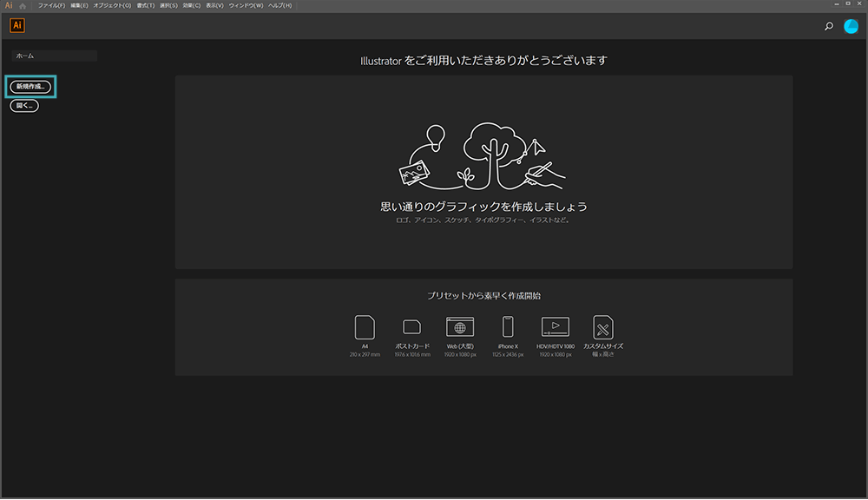Screen dimensions: 868x500
Task: Open the ウィンドウ(W) menu
Action: (246, 5)
